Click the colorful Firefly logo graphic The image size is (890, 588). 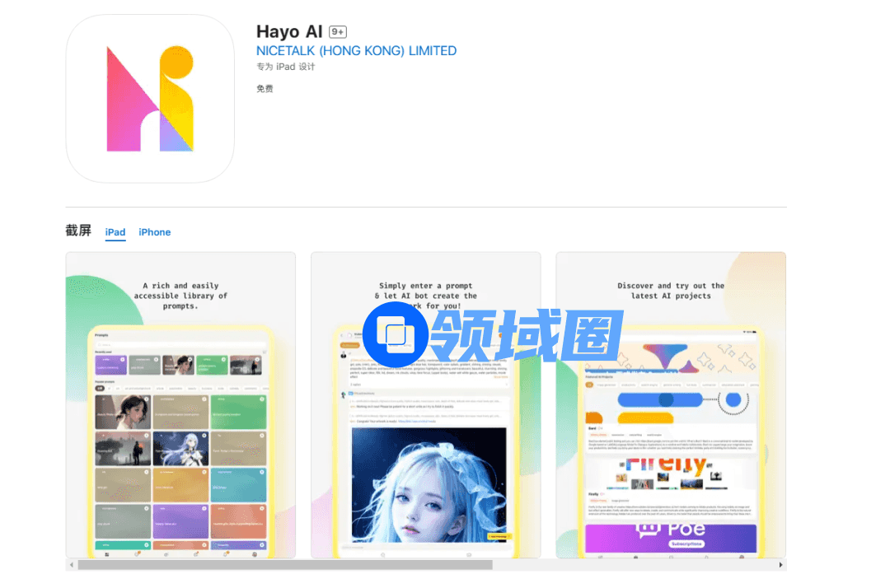665,468
